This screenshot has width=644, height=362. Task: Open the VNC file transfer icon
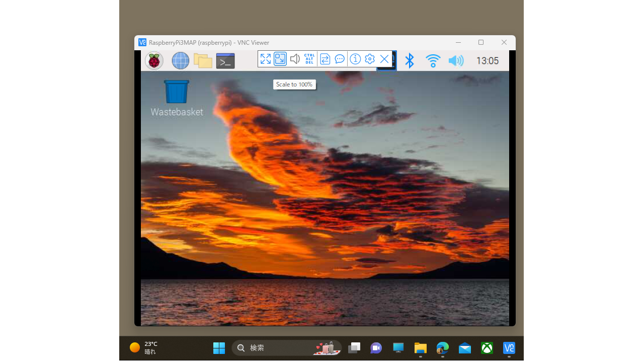click(325, 59)
